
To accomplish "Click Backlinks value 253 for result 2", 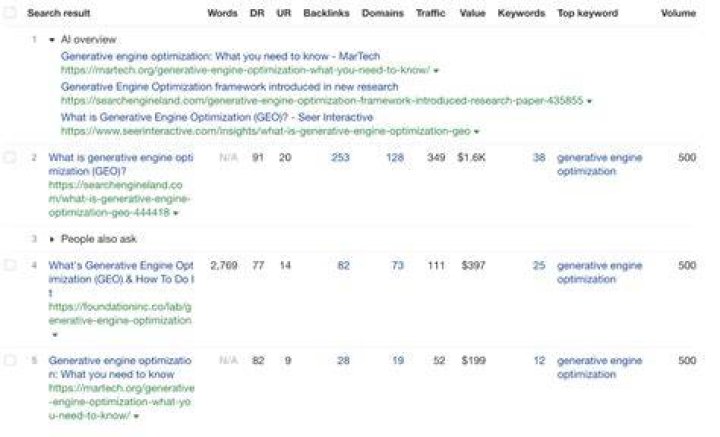I will tap(340, 157).
